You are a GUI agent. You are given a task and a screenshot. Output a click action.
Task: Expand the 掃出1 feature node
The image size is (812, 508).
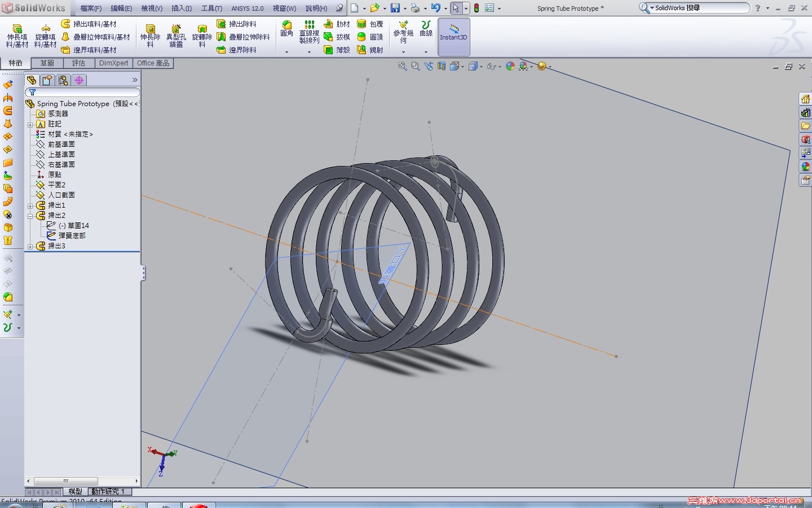tap(30, 205)
